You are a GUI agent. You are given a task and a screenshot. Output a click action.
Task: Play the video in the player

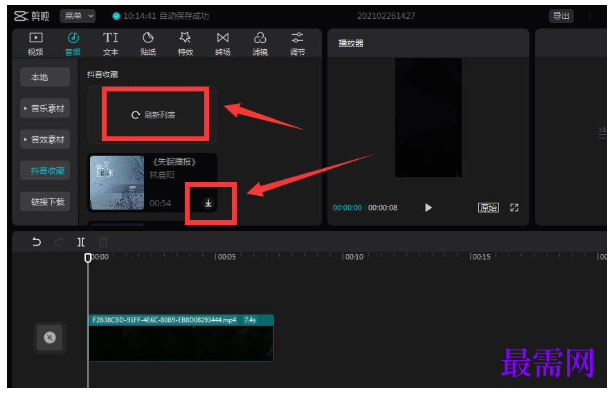point(428,208)
